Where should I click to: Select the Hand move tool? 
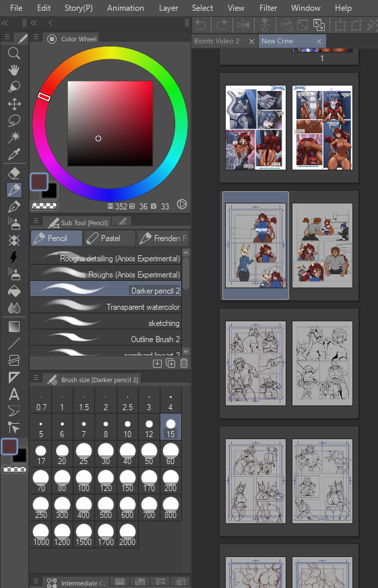[x=14, y=70]
